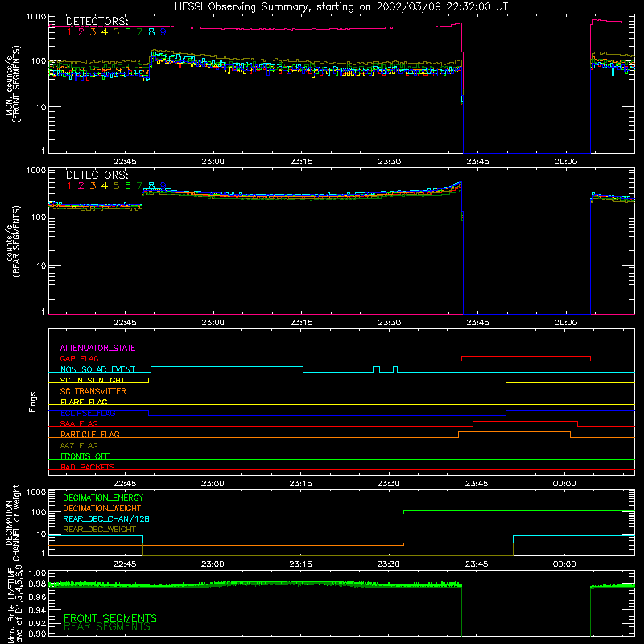Pick detector number 4 in rear segments legend
Screen dimensions: 644x644
click(x=105, y=186)
